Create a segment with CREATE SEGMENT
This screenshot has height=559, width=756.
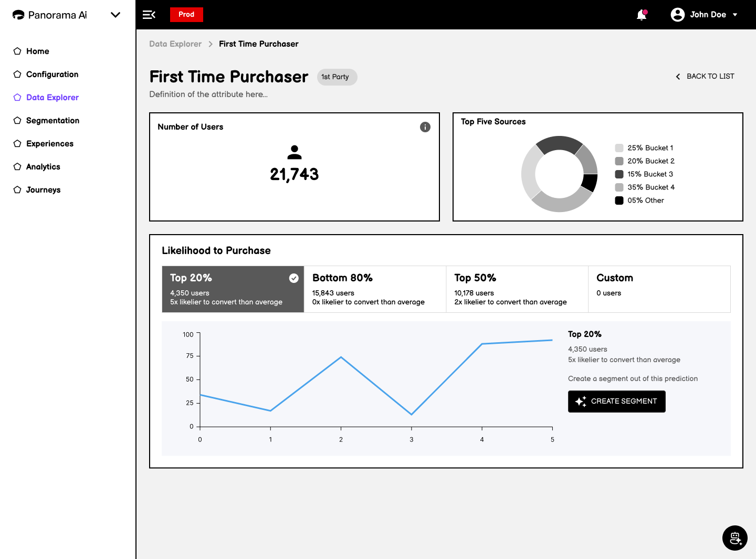[616, 402]
